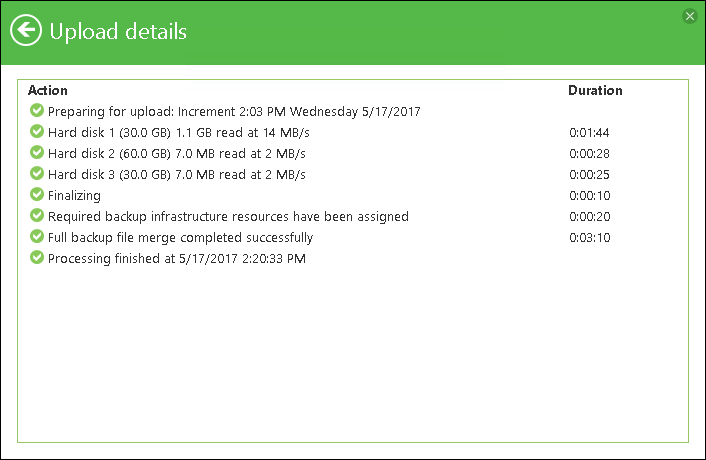The image size is (706, 460).
Task: Select the Full backup file merge row text
Action: (180, 238)
